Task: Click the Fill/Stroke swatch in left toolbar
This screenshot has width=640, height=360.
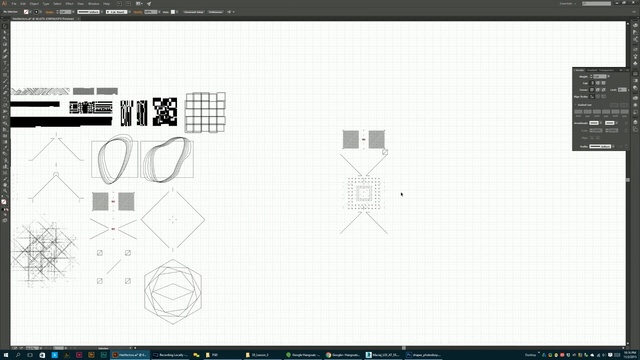Action: 4,201
